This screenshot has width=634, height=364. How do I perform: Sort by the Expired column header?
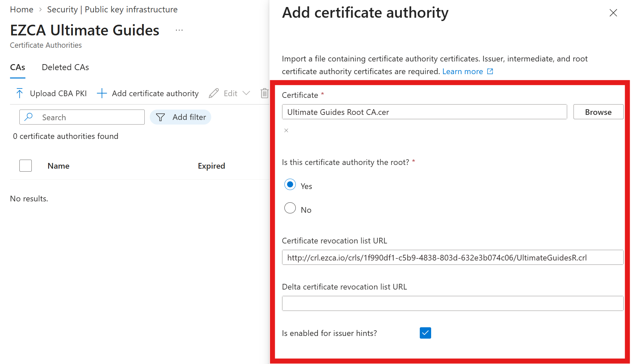[x=211, y=166]
